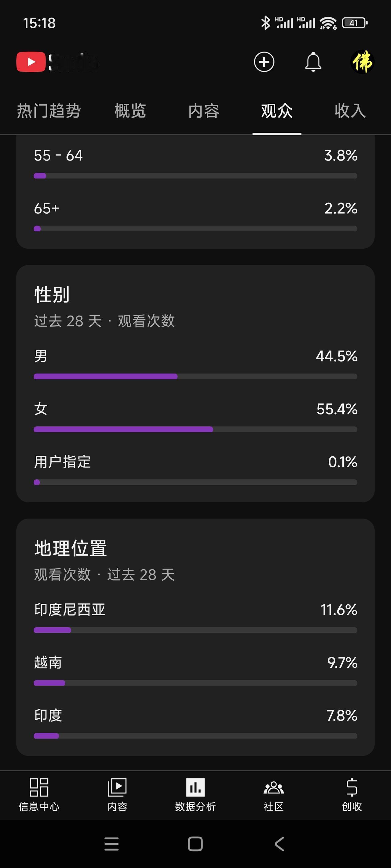
Task: Tap the 男 44.5% progress bar
Action: (x=195, y=376)
